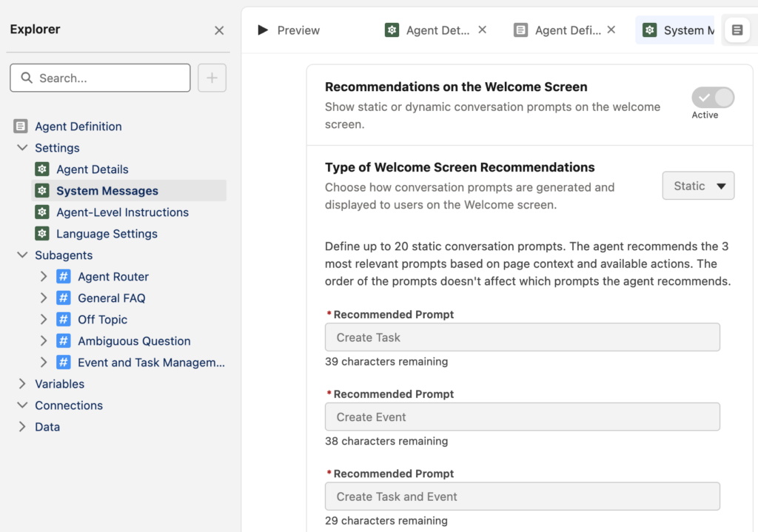The width and height of the screenshot is (758, 532).
Task: Click the gear icon beside Language Settings
Action: [x=42, y=233]
